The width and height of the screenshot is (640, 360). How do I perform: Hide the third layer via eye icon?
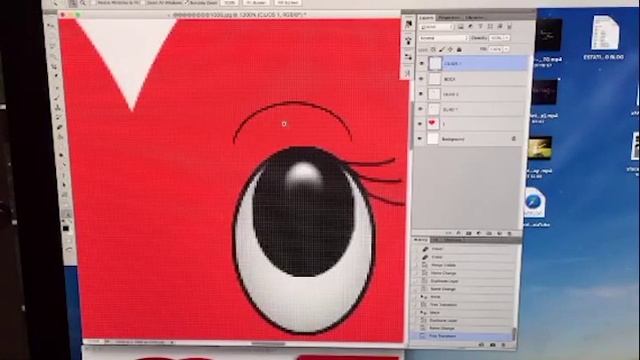point(421,94)
